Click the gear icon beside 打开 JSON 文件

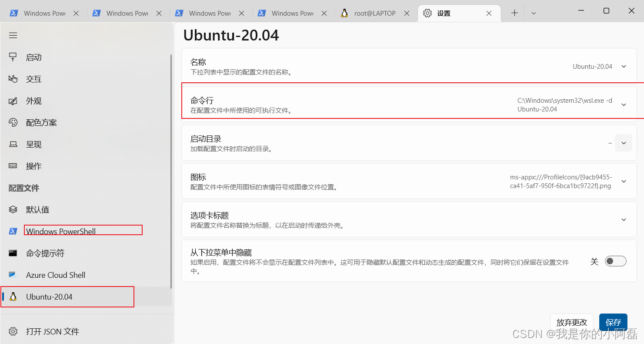tap(13, 331)
